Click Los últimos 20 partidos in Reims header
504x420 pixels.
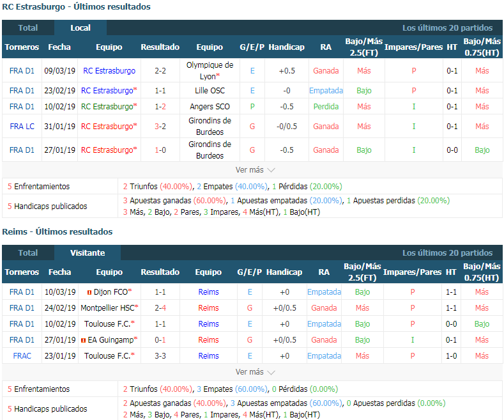point(447,253)
